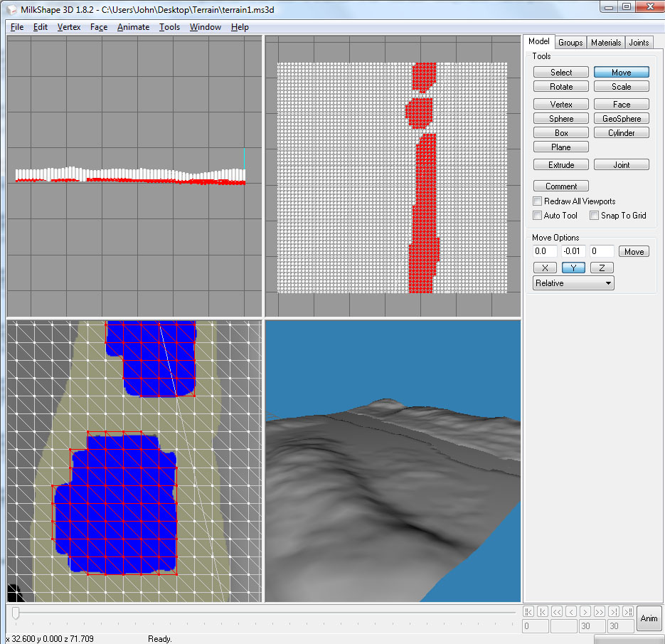Step forward one frame icon
The width and height of the screenshot is (665, 644).
pyautogui.click(x=585, y=611)
